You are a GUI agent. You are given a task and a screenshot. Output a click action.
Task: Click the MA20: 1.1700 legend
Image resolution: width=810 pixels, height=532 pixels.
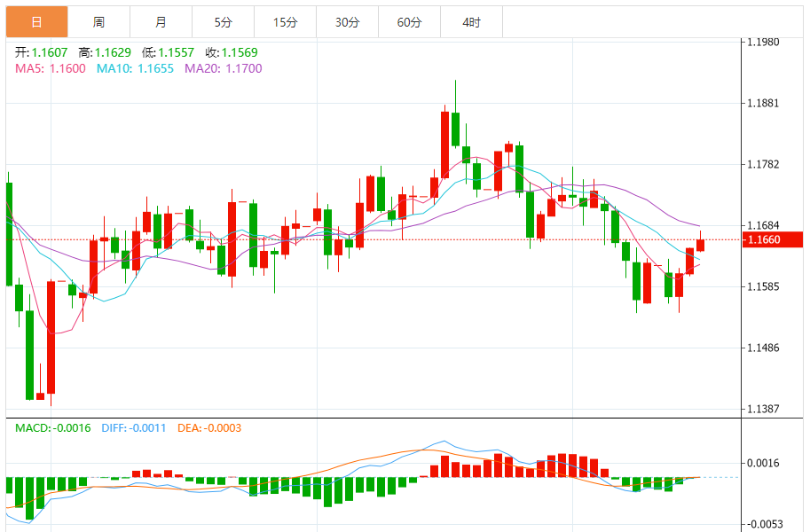224,68
